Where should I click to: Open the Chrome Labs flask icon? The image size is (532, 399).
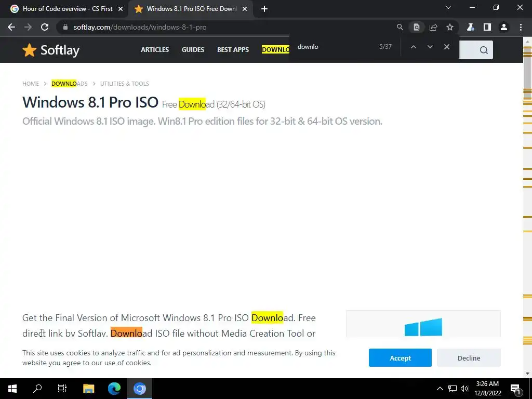(470, 27)
